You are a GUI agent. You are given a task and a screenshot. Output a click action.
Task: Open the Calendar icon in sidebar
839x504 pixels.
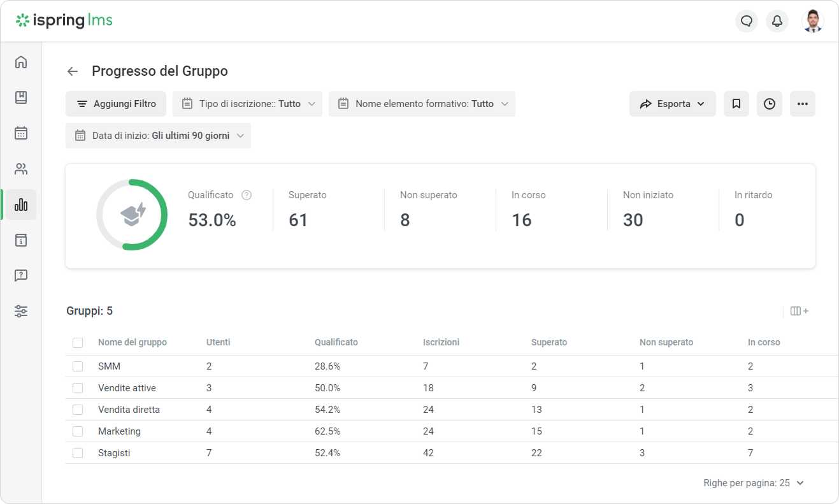[x=21, y=133]
